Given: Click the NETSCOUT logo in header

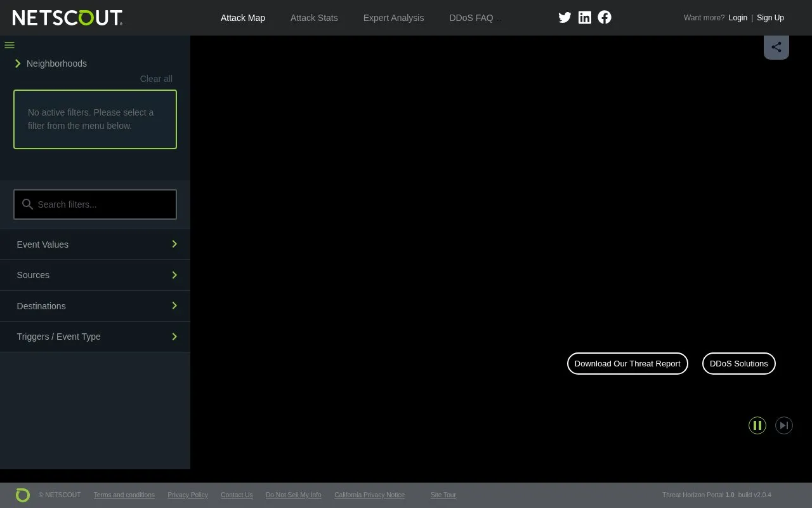Looking at the screenshot, I should tap(67, 18).
